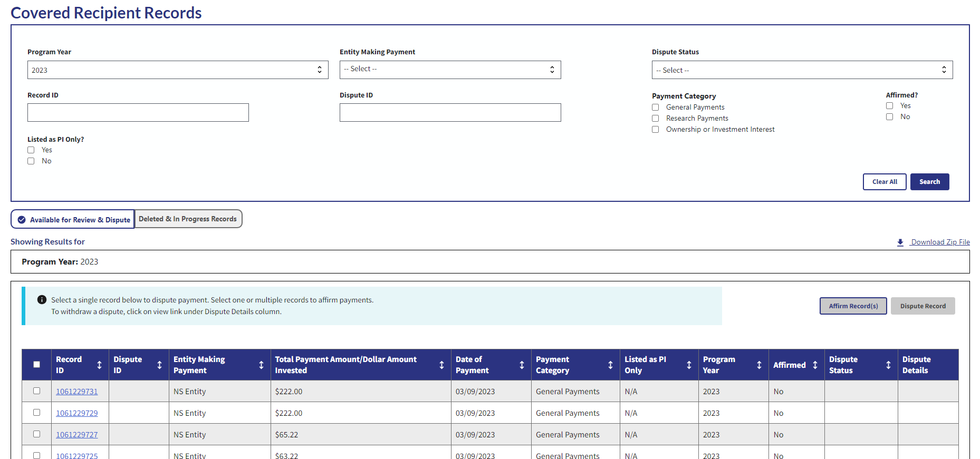Switch to Deleted & In Progress Records tab
The width and height of the screenshot is (980, 459).
188,219
